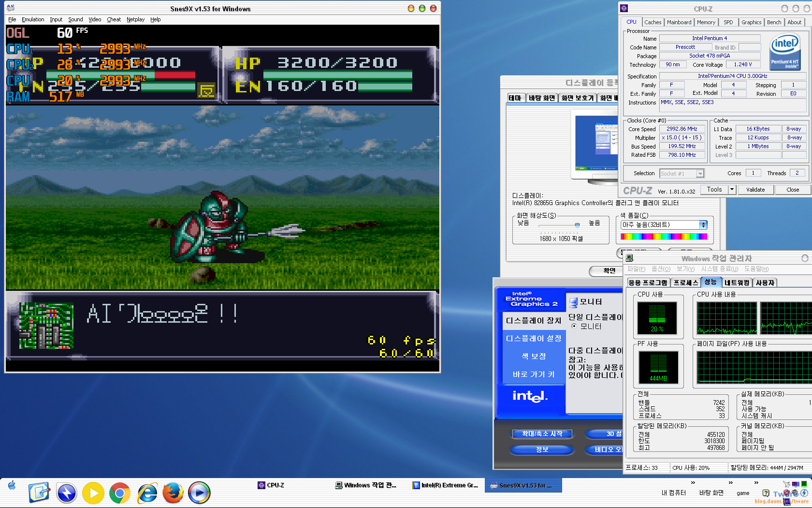Image resolution: width=812 pixels, height=508 pixels.
Task: Click the yellow icon in the game HUD
Action: tap(206, 90)
